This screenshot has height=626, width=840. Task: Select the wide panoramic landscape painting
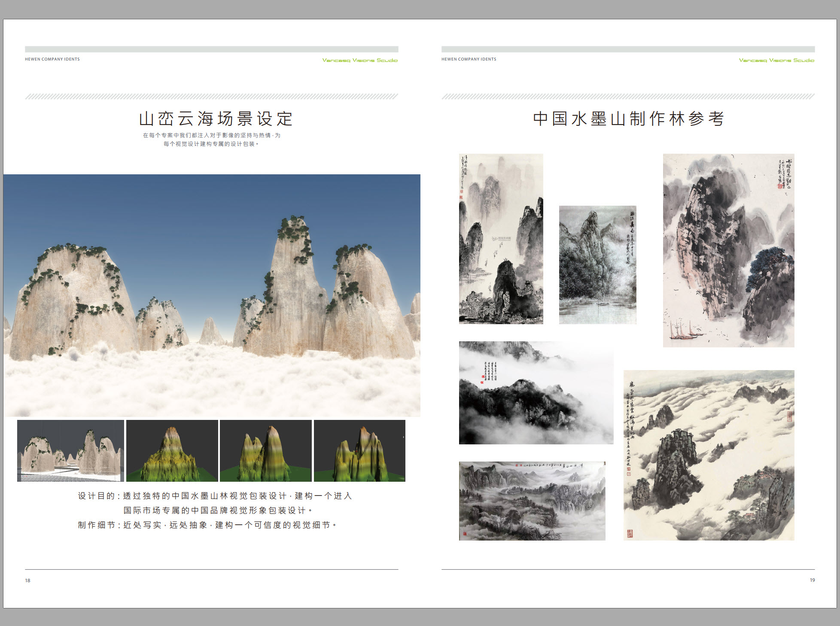[532, 501]
